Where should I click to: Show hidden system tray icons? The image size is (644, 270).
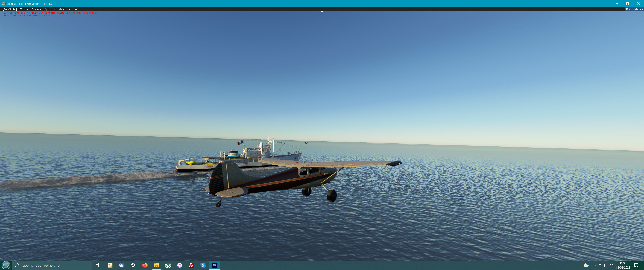click(x=595, y=265)
